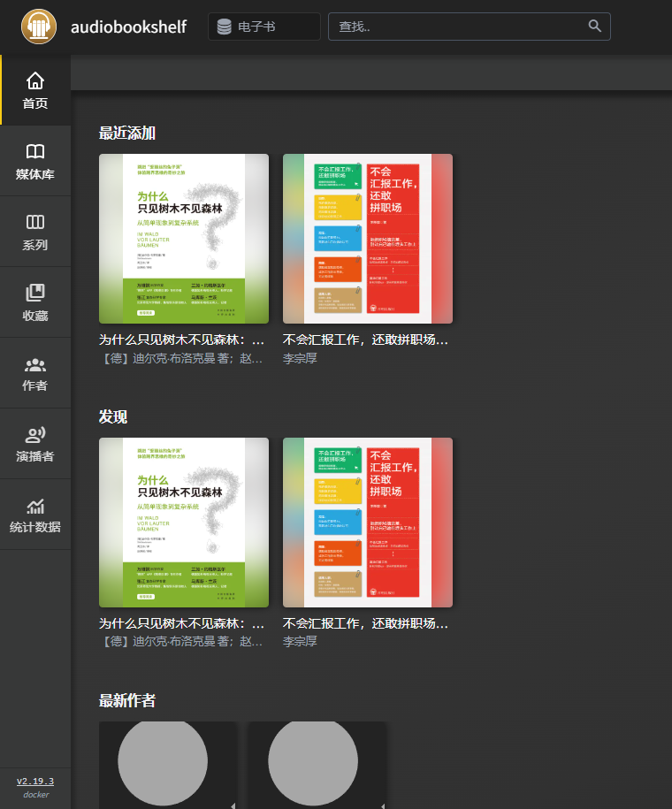Click author 李宗厚 under 发现

tap(300, 641)
